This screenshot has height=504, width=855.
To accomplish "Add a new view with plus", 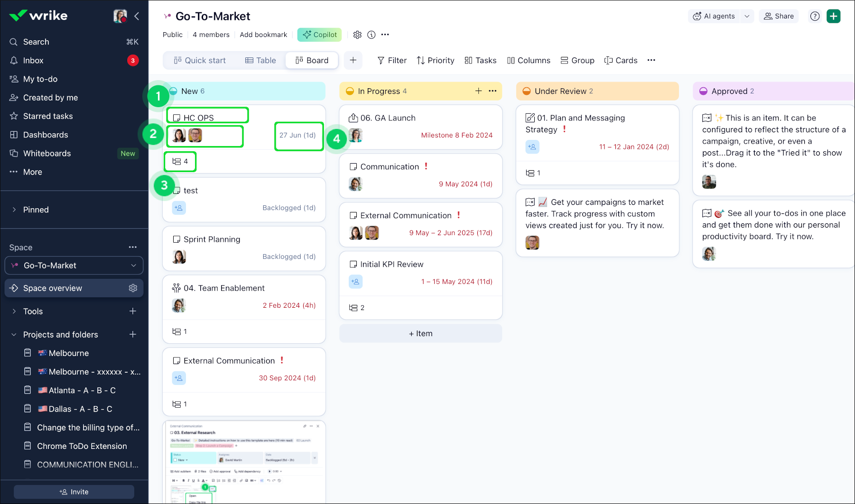I will (x=353, y=60).
